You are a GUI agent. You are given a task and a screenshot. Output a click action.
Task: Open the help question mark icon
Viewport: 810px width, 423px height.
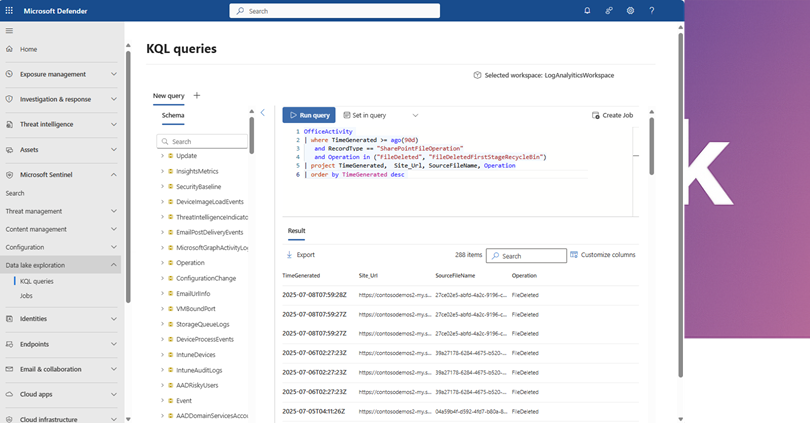tap(652, 10)
